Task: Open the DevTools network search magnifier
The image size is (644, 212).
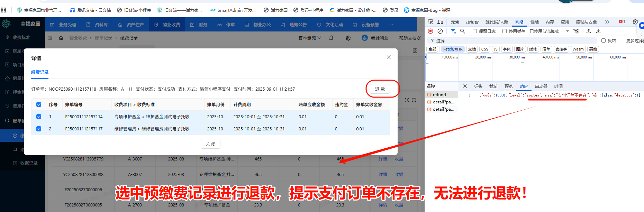Action: [463, 31]
